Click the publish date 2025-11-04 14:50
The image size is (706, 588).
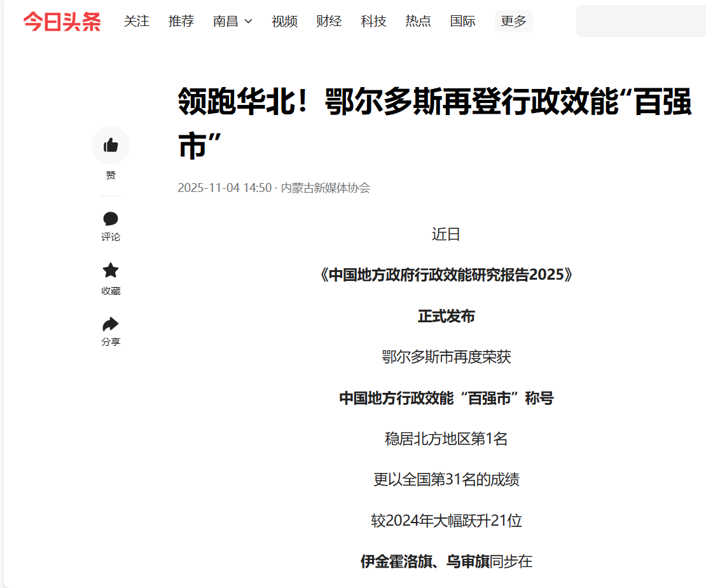pyautogui.click(x=224, y=188)
